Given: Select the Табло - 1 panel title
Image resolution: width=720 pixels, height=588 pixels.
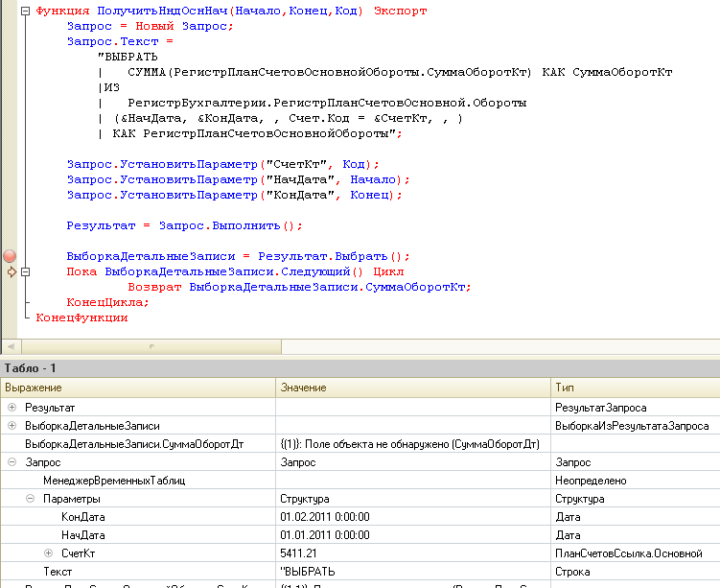Looking at the screenshot, I should 31,368.
